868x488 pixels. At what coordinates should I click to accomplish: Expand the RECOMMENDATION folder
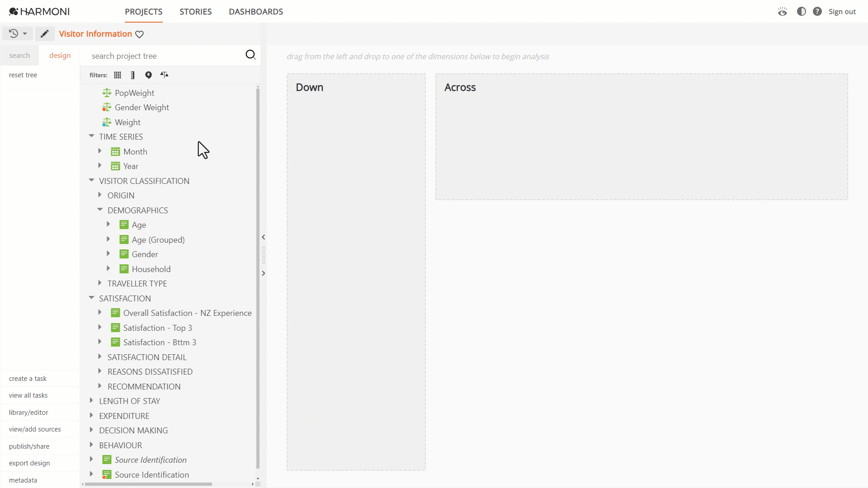tap(100, 386)
